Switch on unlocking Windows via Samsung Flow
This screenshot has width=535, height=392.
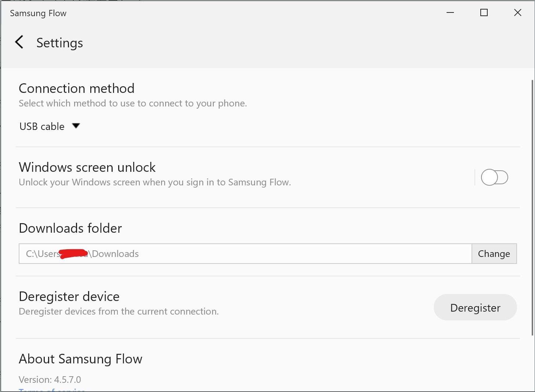coord(494,177)
